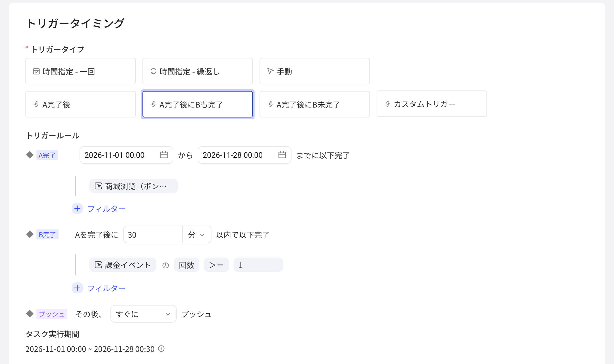Open calendar icon of start date 2026-11-01
This screenshot has height=364, width=614.
click(164, 155)
